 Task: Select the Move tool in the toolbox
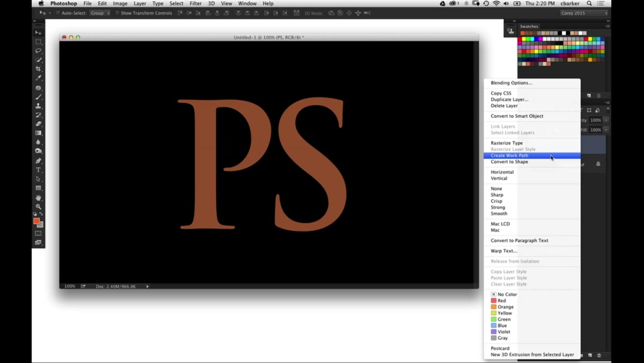click(38, 33)
